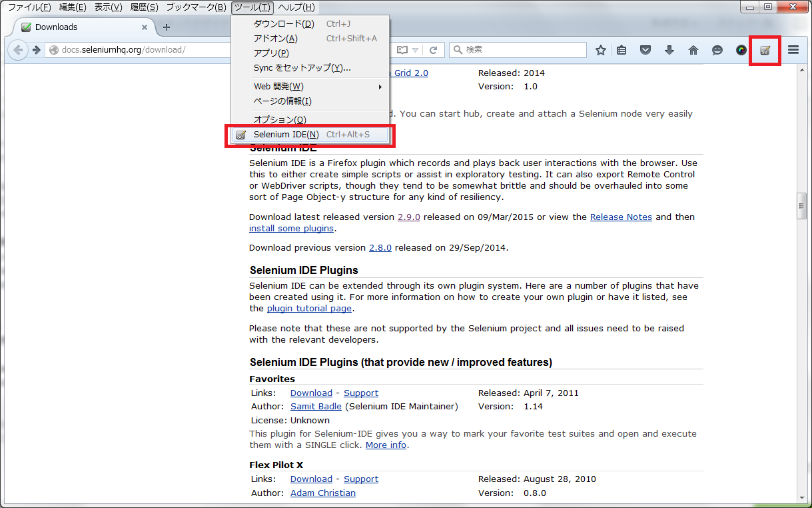Open Adam Christian author link

pos(323,493)
